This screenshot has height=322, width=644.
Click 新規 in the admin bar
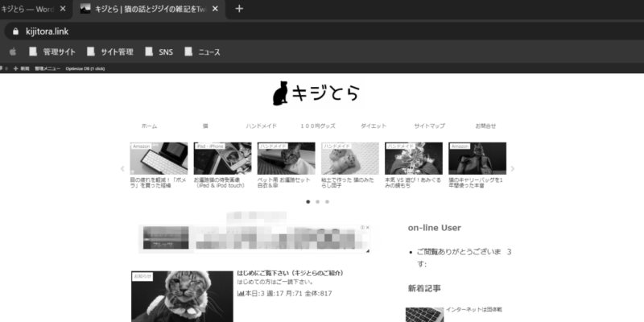coord(25,68)
